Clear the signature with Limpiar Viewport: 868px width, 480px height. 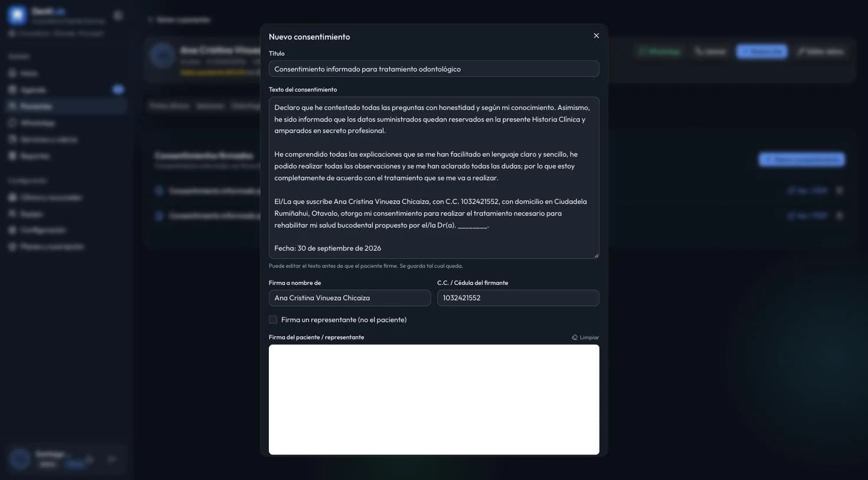pos(586,338)
